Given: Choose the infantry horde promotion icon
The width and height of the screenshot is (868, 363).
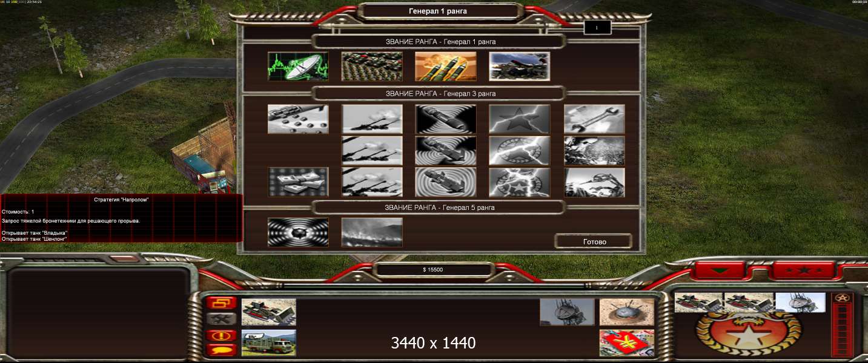Looking at the screenshot, I should (x=372, y=66).
